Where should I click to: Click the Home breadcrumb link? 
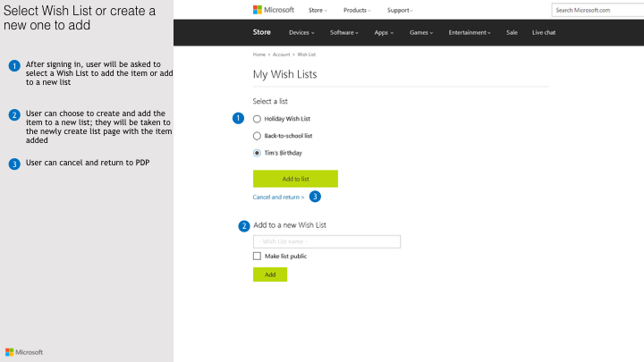coord(259,55)
